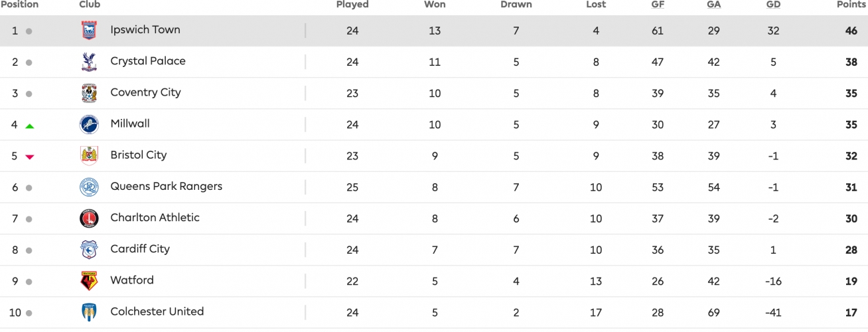
Task: Click the Cardiff City bluebird crest
Action: (x=89, y=250)
